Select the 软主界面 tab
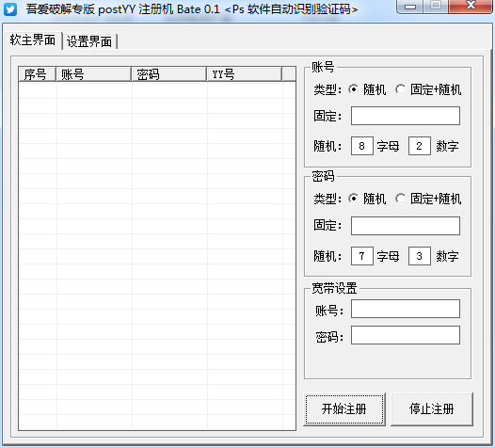 33,40
